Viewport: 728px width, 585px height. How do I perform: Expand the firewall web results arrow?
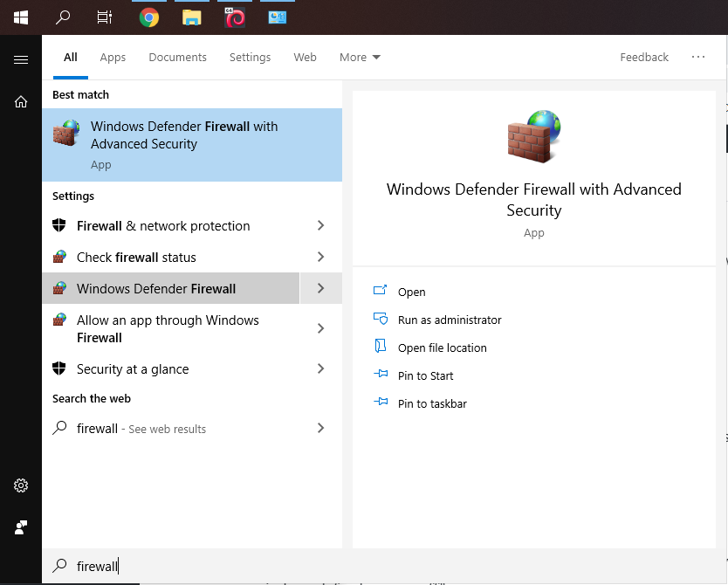[x=321, y=428]
